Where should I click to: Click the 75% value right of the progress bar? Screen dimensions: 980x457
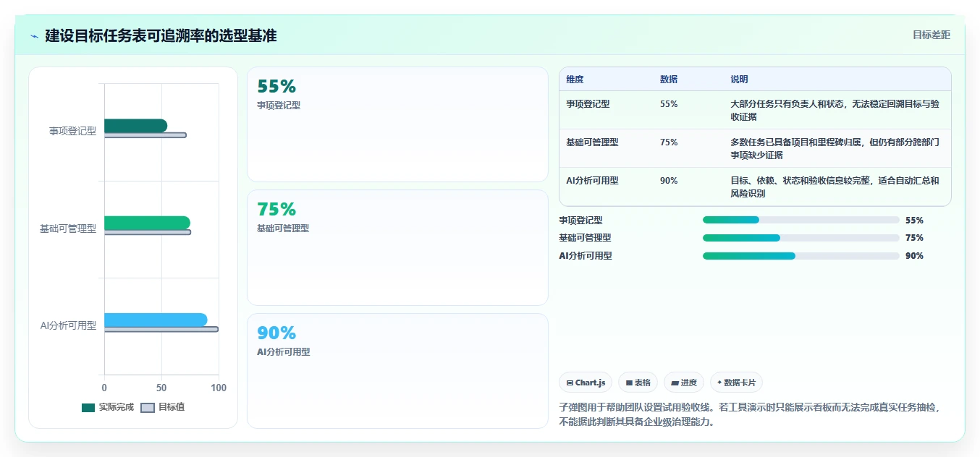[x=914, y=238]
